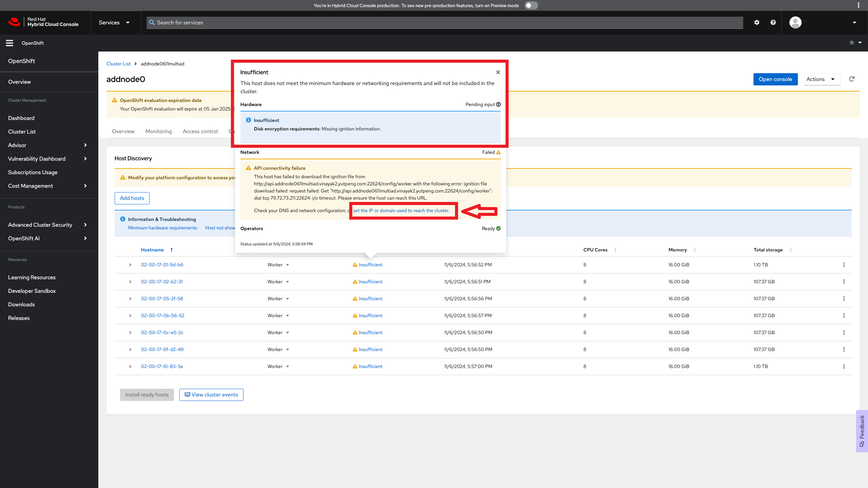Toggle the hamburger navigation menu

click(9, 43)
